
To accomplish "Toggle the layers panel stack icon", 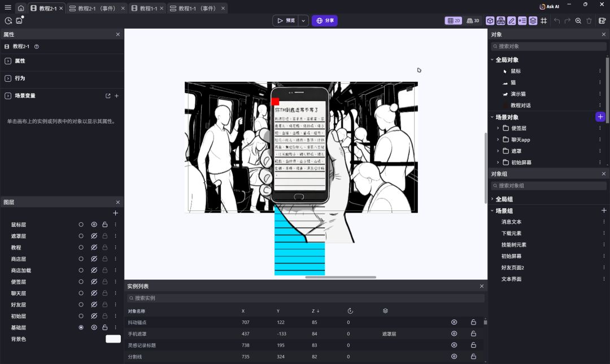I will tap(533, 21).
